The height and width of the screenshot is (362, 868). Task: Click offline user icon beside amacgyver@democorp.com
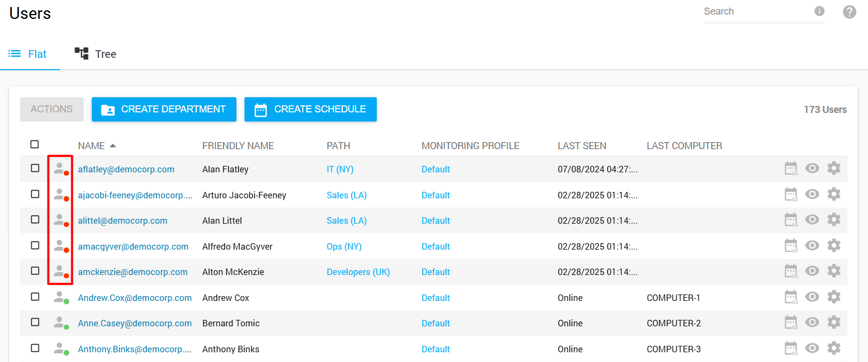(60, 246)
